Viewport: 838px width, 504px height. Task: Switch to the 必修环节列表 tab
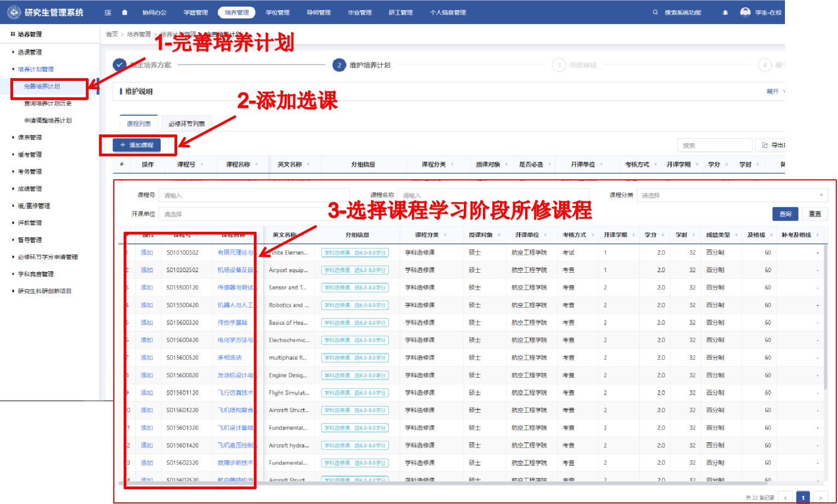pos(187,124)
